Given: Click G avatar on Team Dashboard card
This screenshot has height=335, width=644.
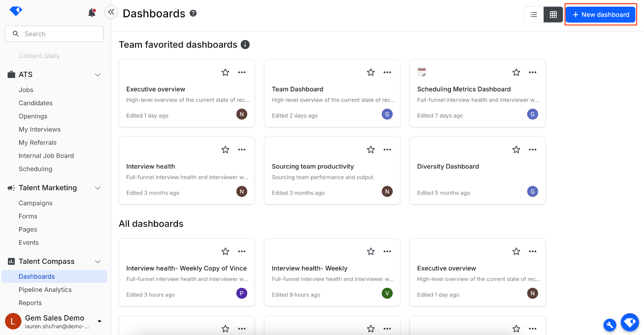Looking at the screenshot, I should pyautogui.click(x=387, y=114).
